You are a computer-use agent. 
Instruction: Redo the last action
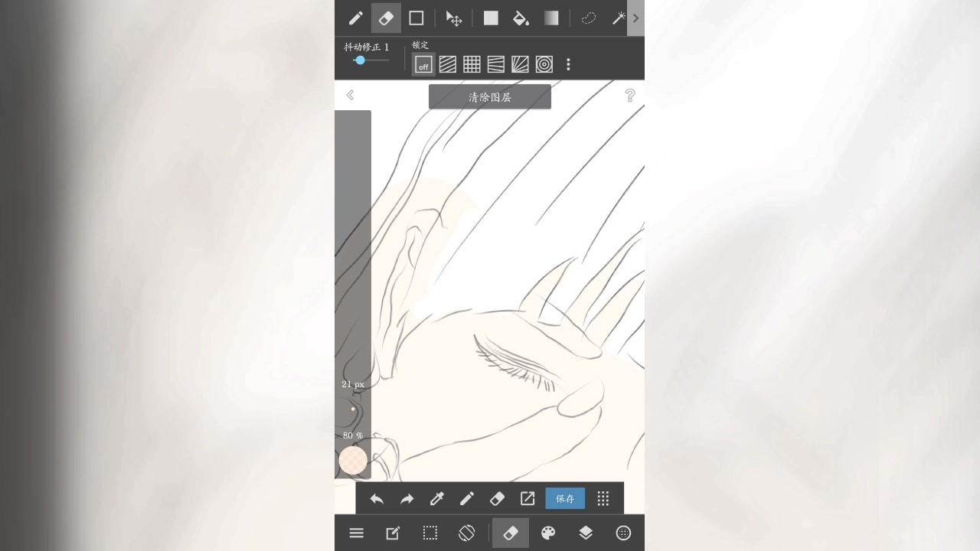[407, 499]
